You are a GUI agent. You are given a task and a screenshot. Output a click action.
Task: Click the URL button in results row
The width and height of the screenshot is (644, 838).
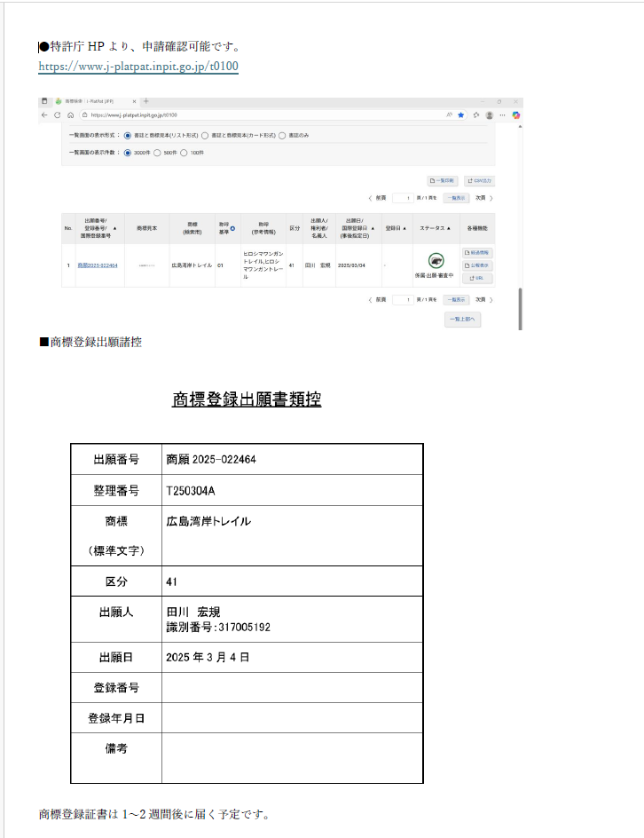(x=477, y=278)
